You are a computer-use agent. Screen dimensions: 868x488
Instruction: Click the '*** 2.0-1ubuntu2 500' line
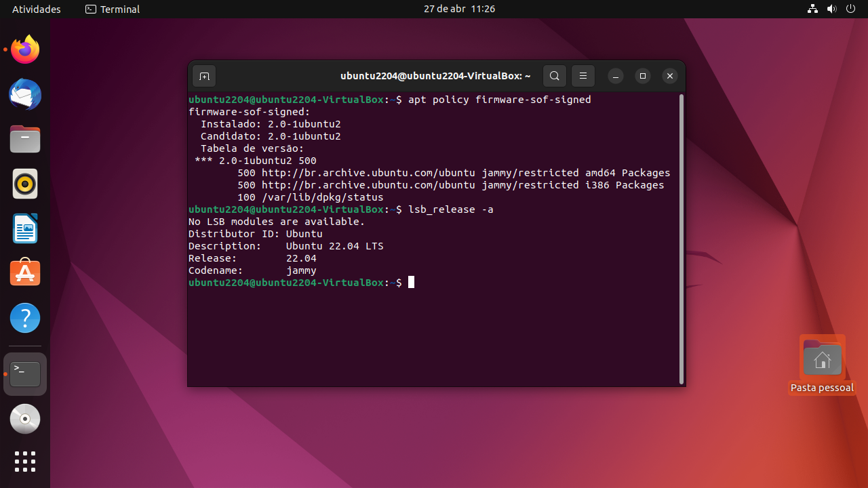[x=255, y=161]
